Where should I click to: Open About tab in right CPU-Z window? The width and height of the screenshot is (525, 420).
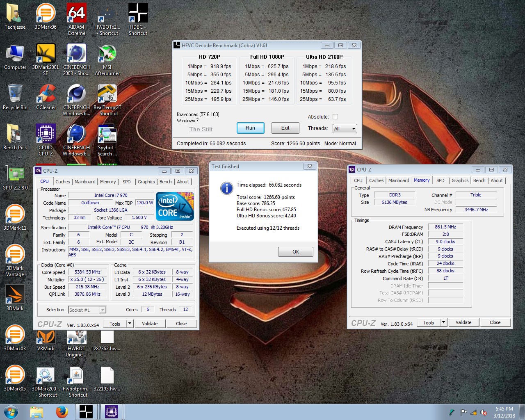tap(497, 180)
